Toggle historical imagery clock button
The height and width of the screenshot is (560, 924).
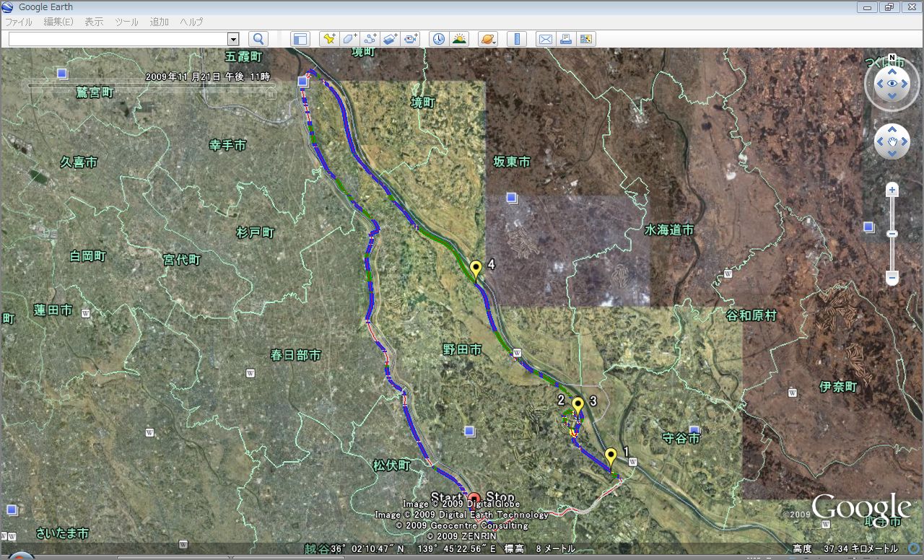[438, 39]
